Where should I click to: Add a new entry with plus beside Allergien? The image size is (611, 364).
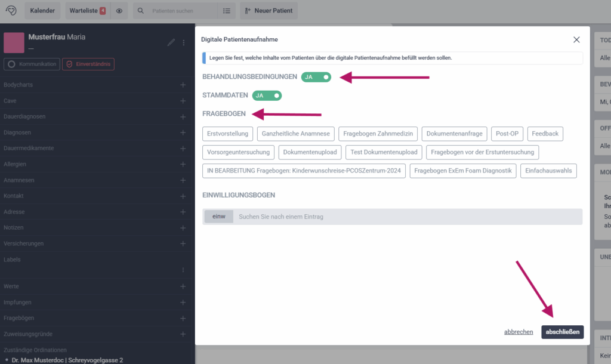pos(183,164)
